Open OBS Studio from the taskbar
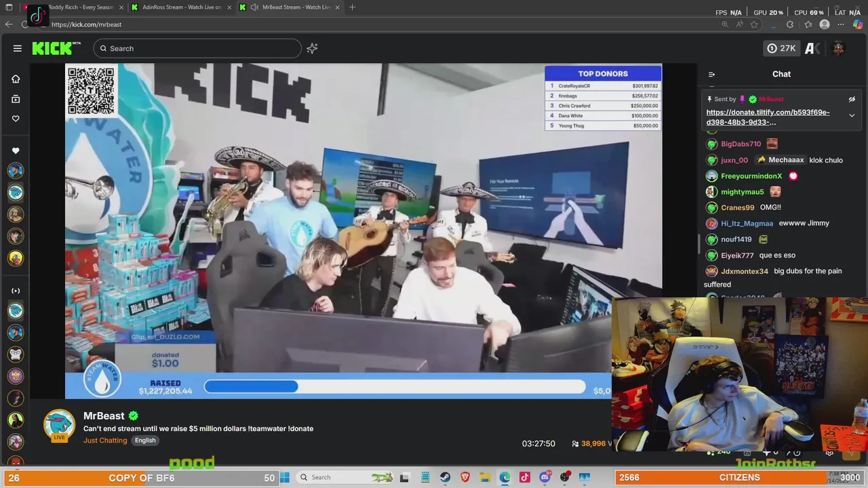868x488 pixels. tap(564, 477)
